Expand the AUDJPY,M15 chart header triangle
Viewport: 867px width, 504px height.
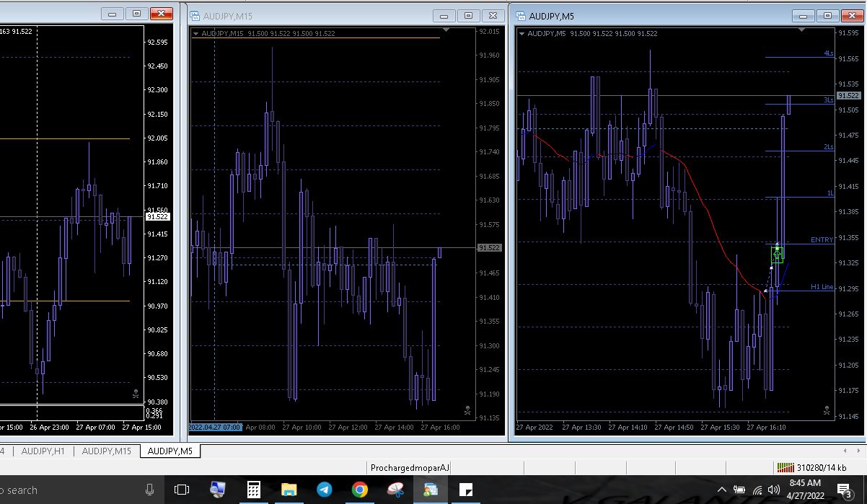tap(195, 33)
